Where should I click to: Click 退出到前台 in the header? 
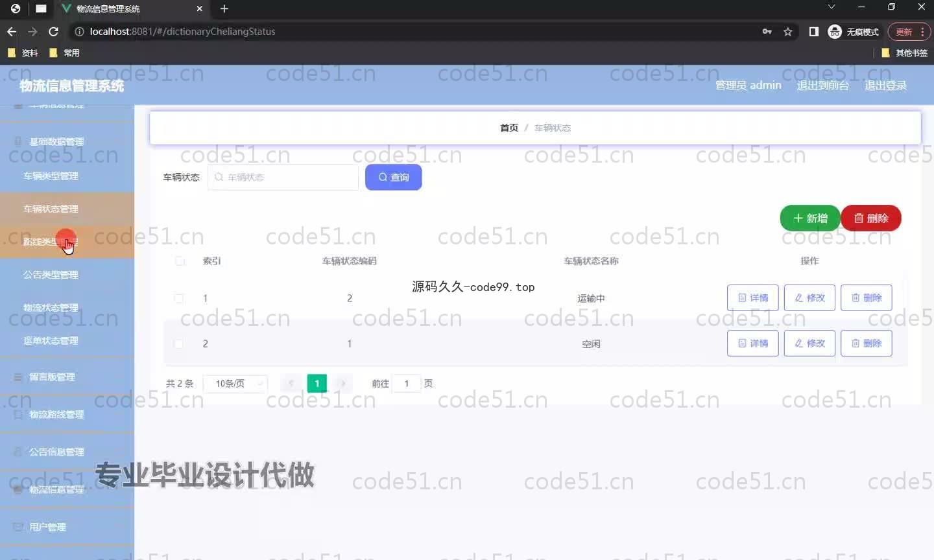point(822,86)
